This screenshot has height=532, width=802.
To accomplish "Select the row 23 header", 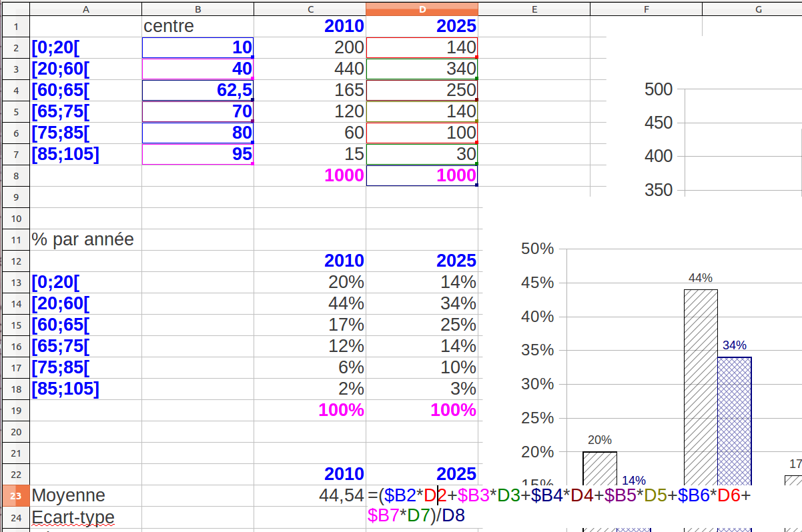I will [x=15, y=495].
